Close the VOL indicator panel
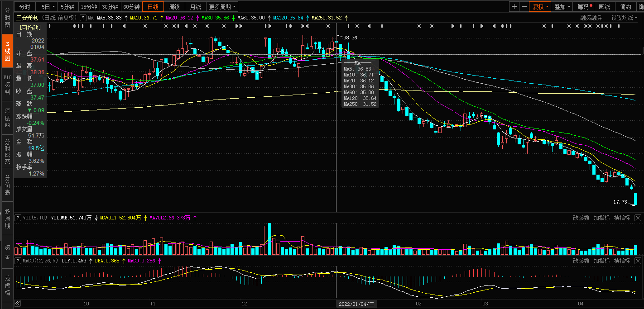 click(638, 218)
